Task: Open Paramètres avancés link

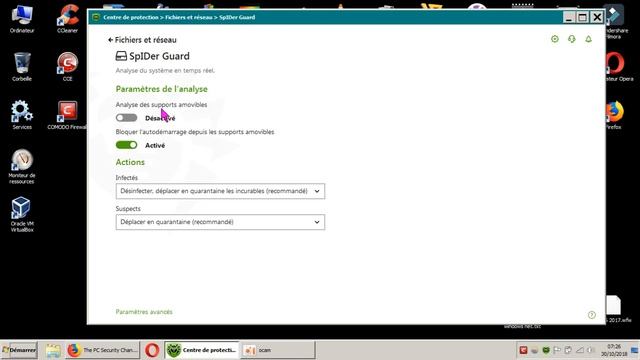Action: click(144, 312)
